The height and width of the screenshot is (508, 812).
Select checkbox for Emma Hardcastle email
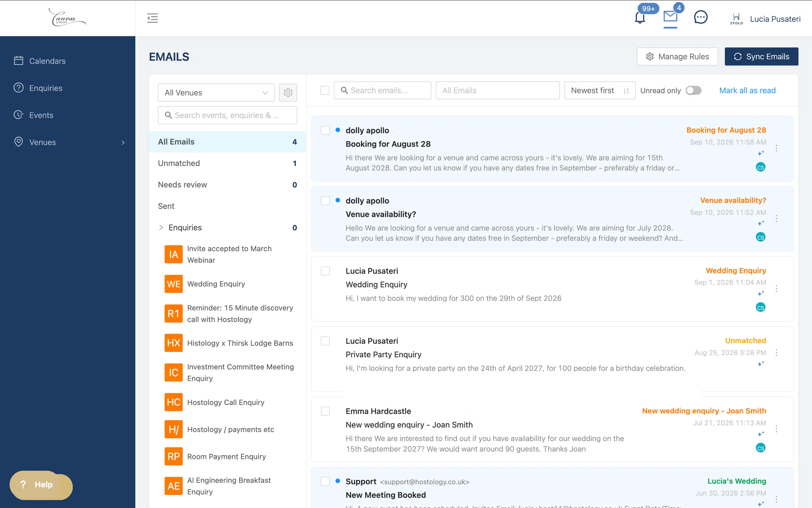(x=325, y=411)
